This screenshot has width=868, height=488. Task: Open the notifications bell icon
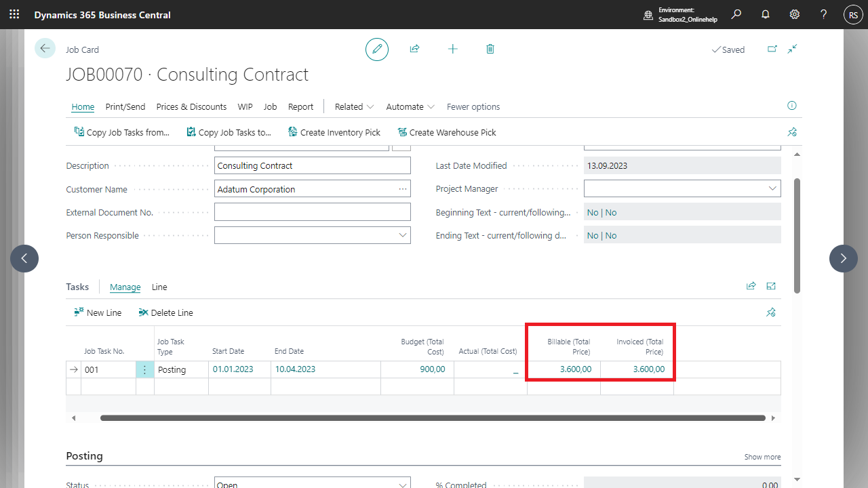click(x=766, y=14)
